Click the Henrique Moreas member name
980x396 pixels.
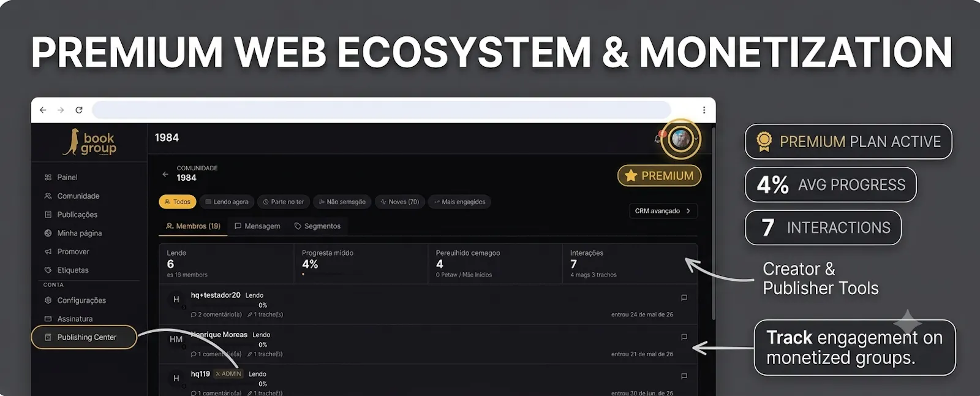click(x=219, y=335)
